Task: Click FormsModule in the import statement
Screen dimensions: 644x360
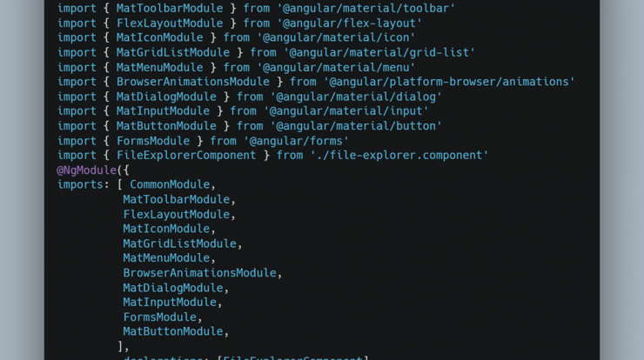Action: (153, 141)
